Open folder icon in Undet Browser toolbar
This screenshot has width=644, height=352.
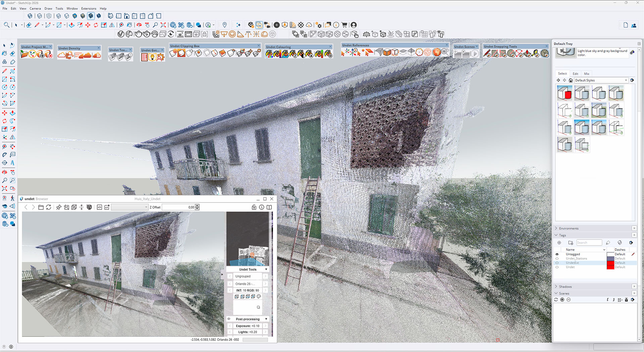(x=41, y=207)
